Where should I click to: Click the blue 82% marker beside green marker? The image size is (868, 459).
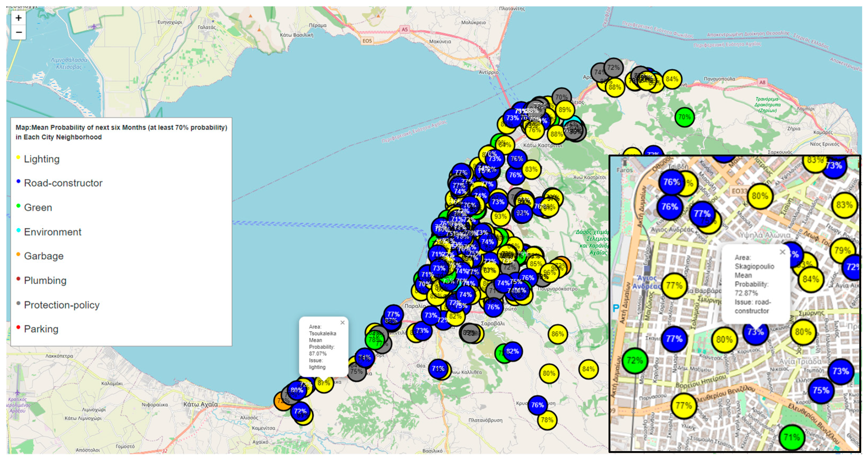click(x=513, y=351)
